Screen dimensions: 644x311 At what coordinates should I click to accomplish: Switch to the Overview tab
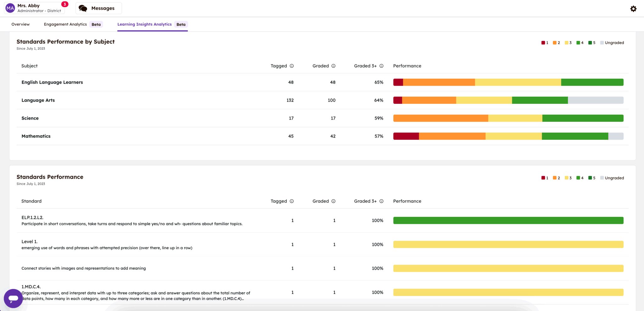(x=20, y=24)
